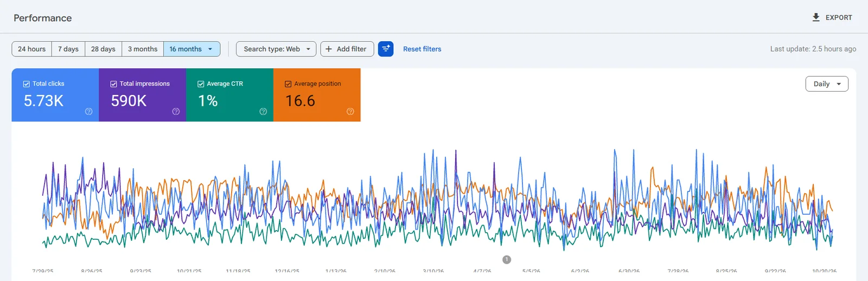
Task: Select the 24 hours date range
Action: pyautogui.click(x=31, y=49)
